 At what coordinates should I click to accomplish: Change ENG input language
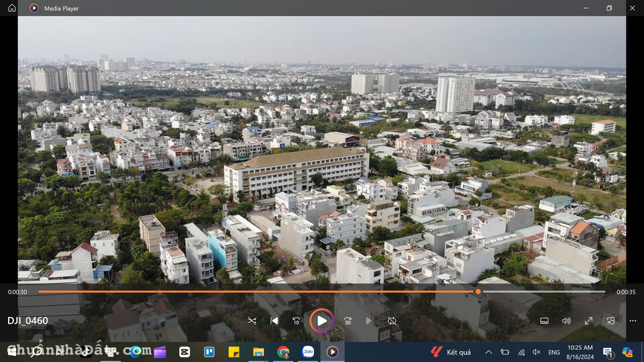554,352
